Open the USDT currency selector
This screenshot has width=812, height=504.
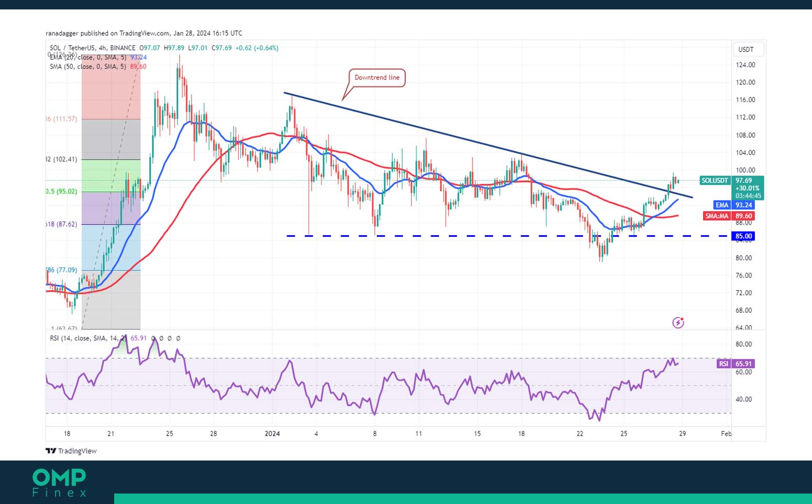point(748,49)
